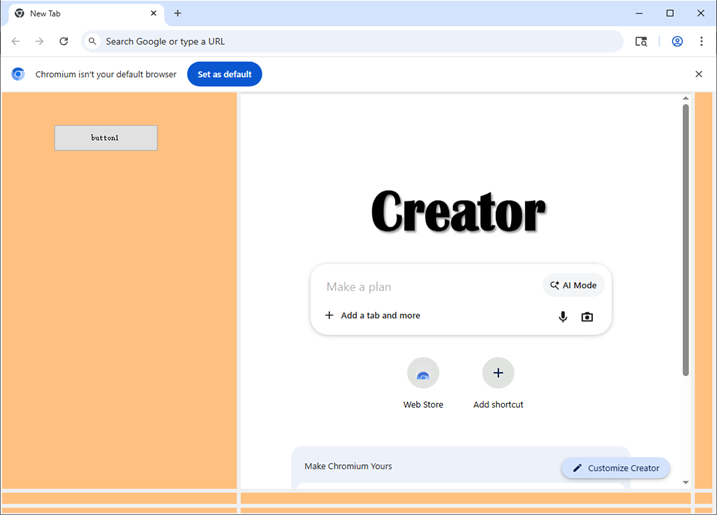Click the search icon in address bar
Screen dimensions: 717x515
click(x=92, y=42)
